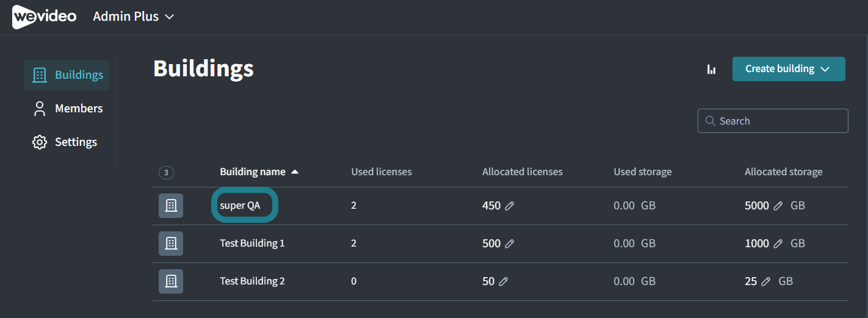Go to Settings in the sidebar
868x318 pixels.
(x=64, y=142)
